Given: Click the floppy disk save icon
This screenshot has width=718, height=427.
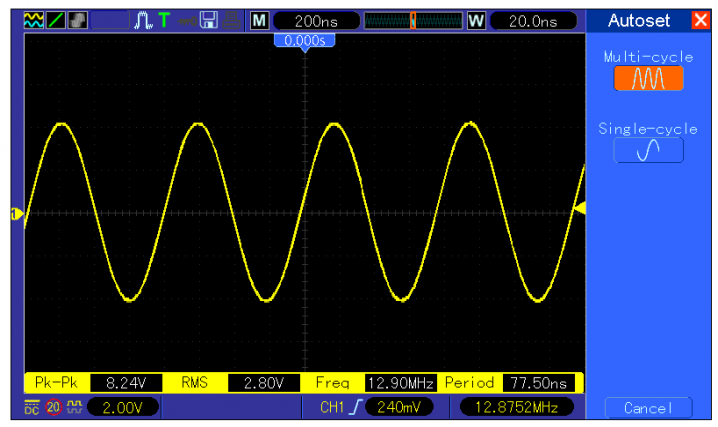Looking at the screenshot, I should [x=210, y=20].
